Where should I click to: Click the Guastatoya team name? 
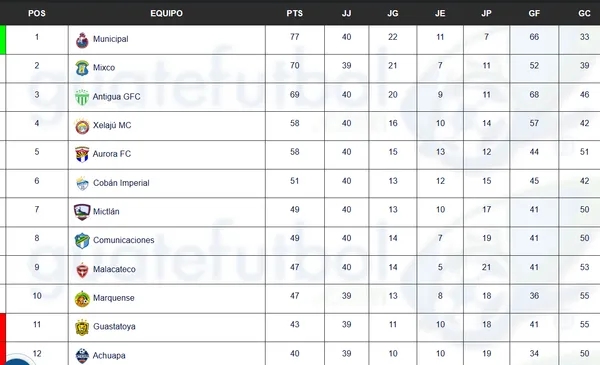(x=114, y=326)
